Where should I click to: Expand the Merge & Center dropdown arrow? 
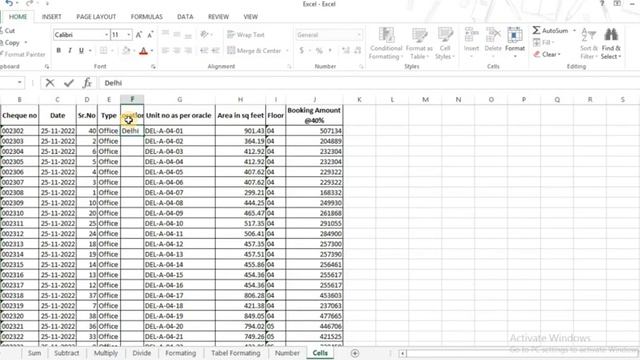pos(287,51)
